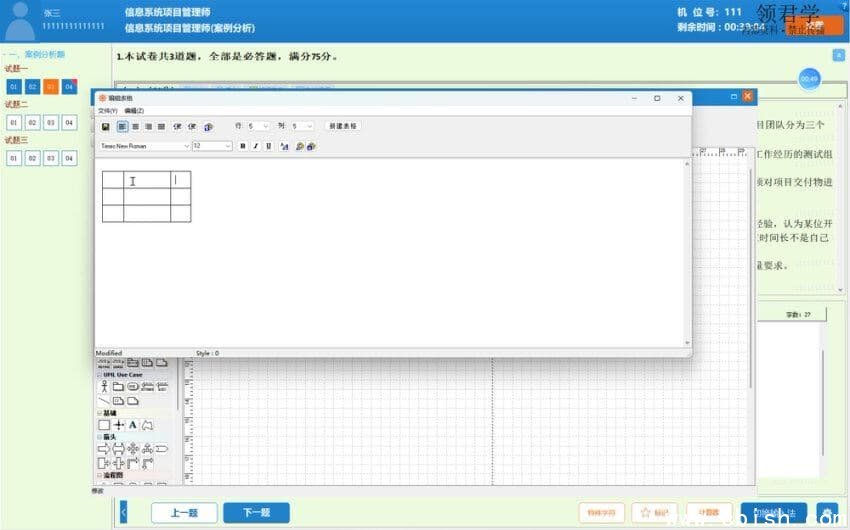Open the 文件 menu in table editor
This screenshot has width=850, height=530.
coord(107,110)
